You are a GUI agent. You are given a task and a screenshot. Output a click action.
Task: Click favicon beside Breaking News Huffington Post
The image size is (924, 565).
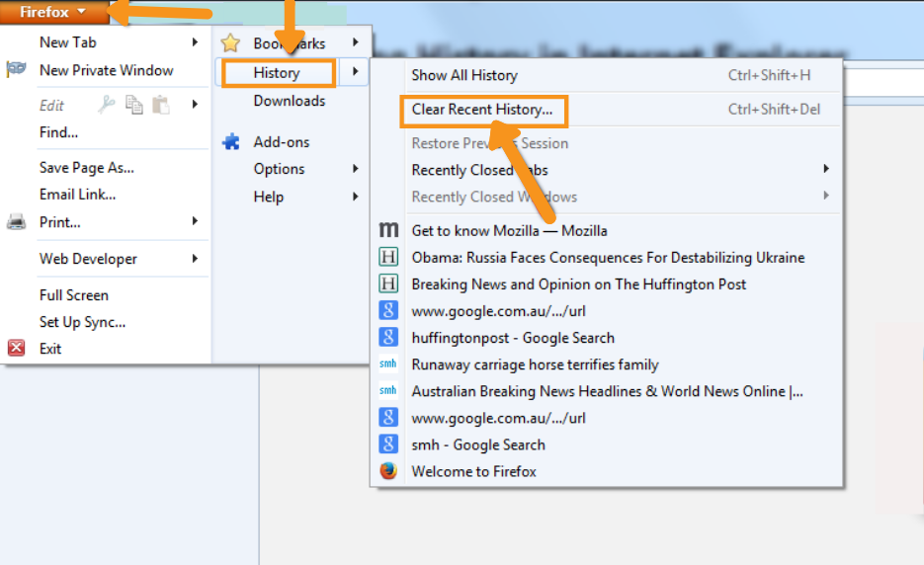click(x=388, y=283)
